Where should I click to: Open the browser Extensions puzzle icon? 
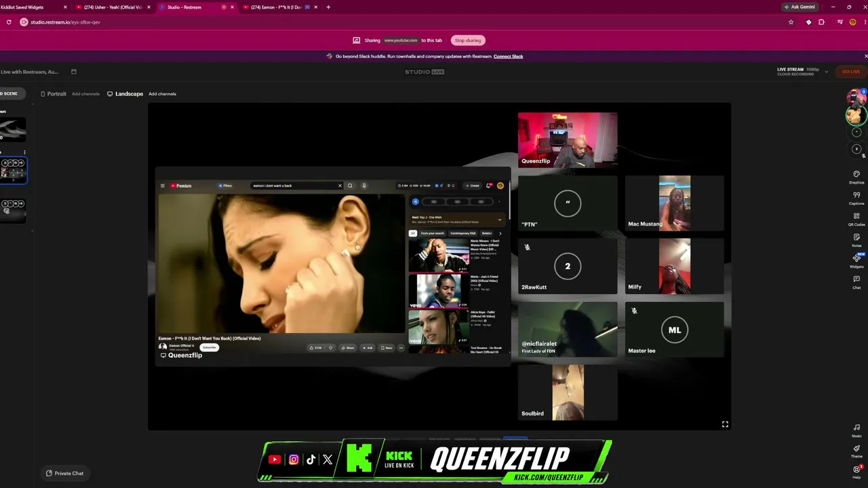[x=821, y=22]
